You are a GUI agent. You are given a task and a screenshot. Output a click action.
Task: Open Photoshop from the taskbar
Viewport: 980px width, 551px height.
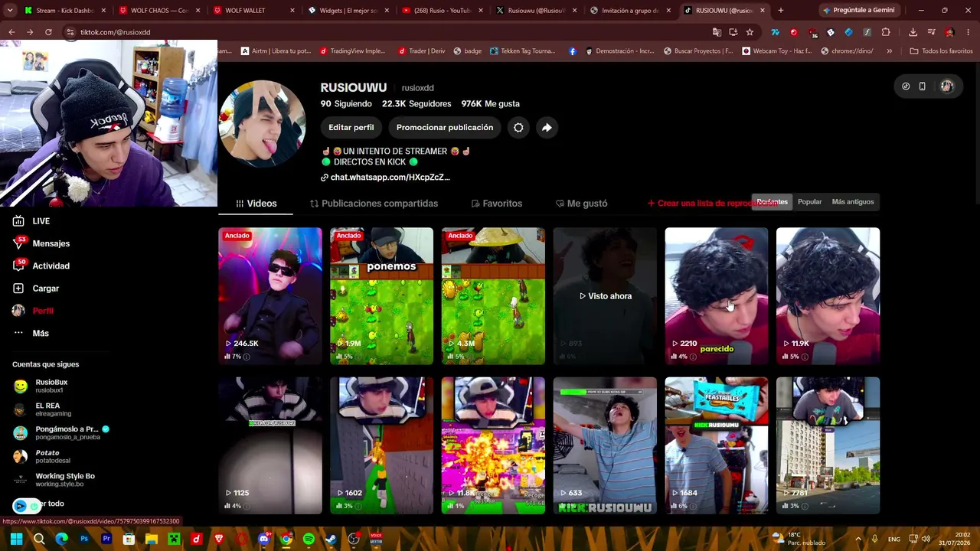(84, 540)
